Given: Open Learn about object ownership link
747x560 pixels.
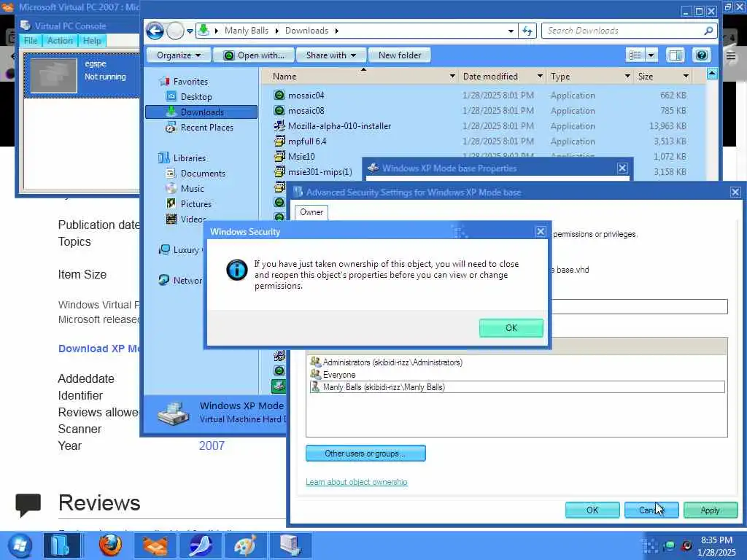Looking at the screenshot, I should tap(356, 482).
